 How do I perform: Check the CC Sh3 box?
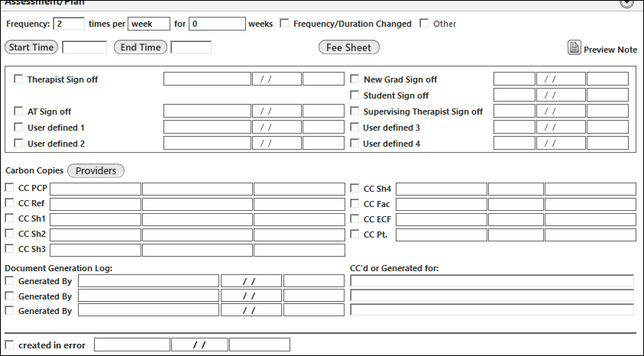[x=9, y=248]
